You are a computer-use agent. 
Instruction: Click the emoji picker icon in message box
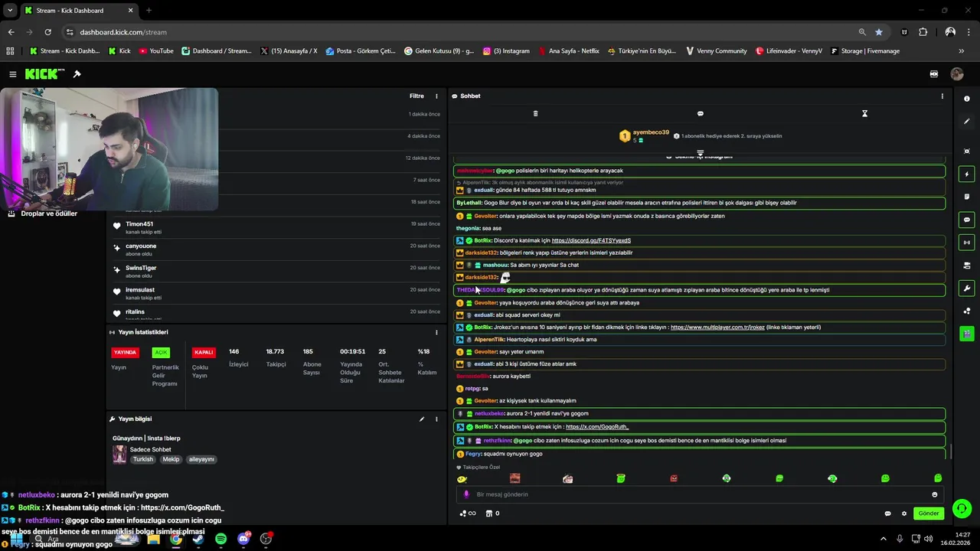click(934, 494)
